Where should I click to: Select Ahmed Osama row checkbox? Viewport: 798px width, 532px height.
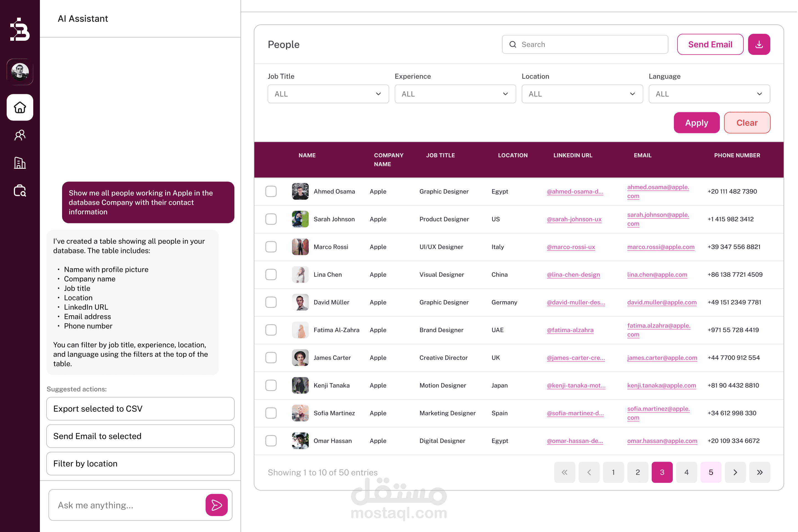271,191
